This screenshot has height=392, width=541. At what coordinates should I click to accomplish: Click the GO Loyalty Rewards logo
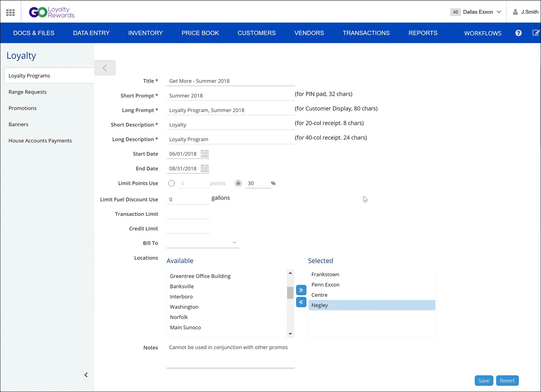[52, 12]
